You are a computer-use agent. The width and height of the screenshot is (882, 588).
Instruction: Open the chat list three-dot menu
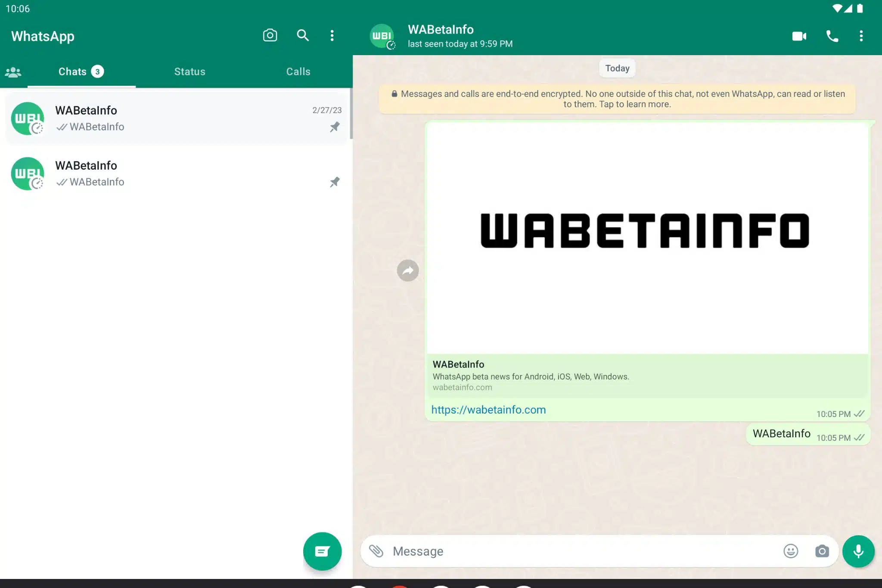tap(332, 35)
